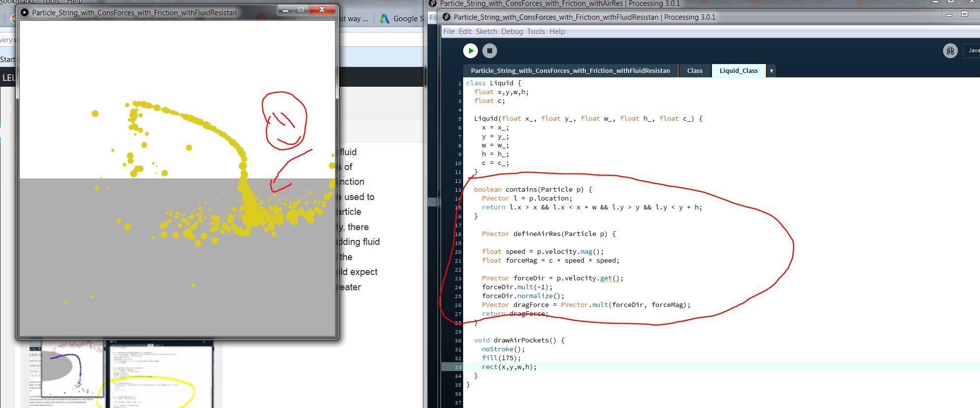The image size is (980, 408).
Task: Run the Processing sketch
Action: click(x=470, y=51)
